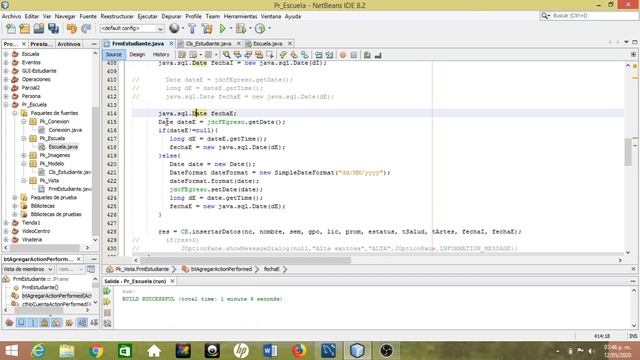Click the New Project toolbar icon
Image resolution: width=640 pixels, height=360 pixels.
pos(24,29)
